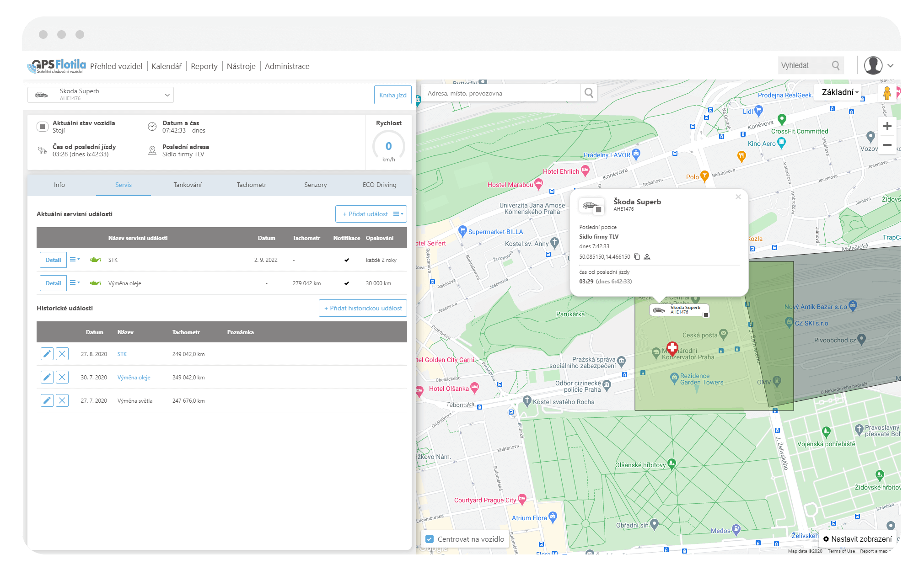924x570 pixels.
Task: Toggle notification checkmark for STK
Action: pyautogui.click(x=347, y=260)
